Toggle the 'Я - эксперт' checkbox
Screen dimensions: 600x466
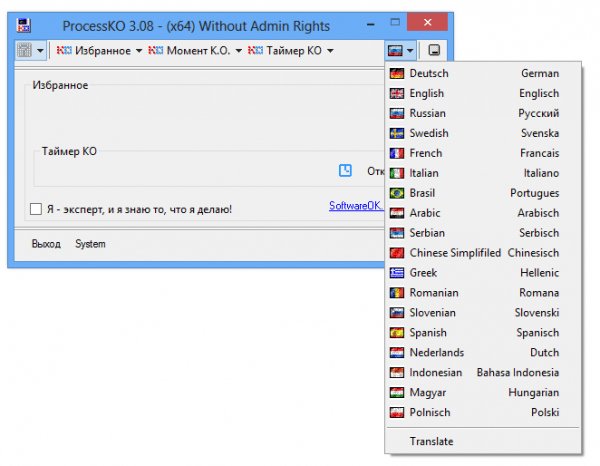coord(36,209)
